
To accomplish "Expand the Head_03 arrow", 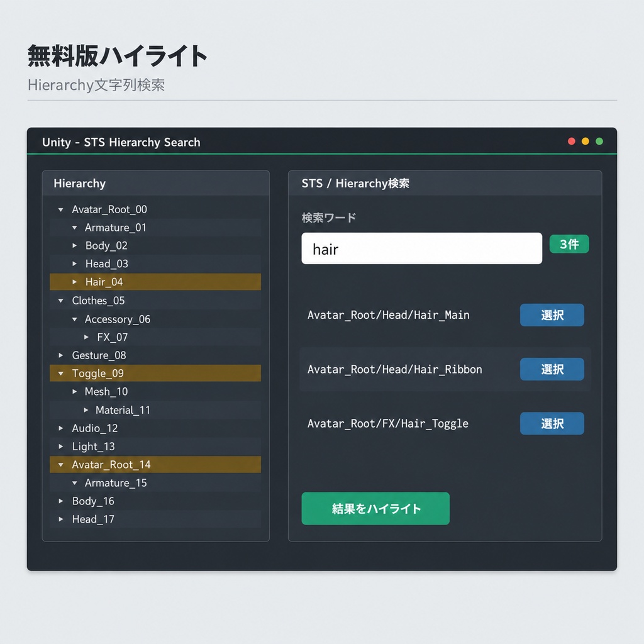I will (74, 264).
